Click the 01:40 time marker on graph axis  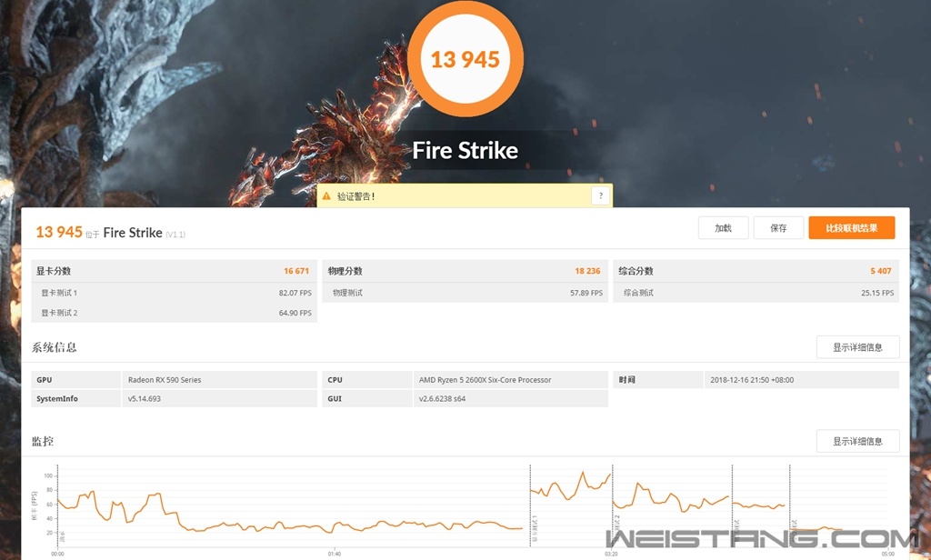tap(335, 554)
